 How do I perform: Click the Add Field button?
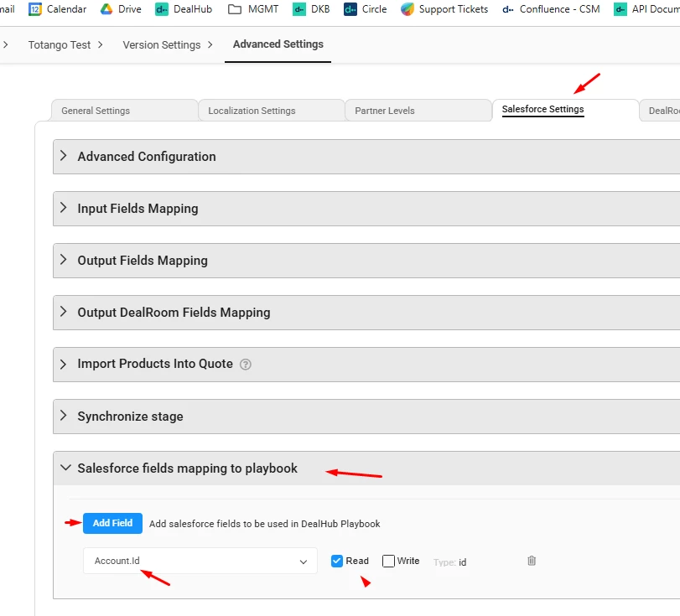[112, 523]
